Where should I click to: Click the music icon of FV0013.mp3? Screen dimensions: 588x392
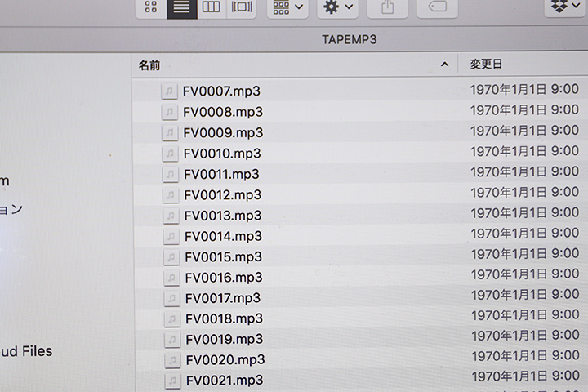point(171,216)
